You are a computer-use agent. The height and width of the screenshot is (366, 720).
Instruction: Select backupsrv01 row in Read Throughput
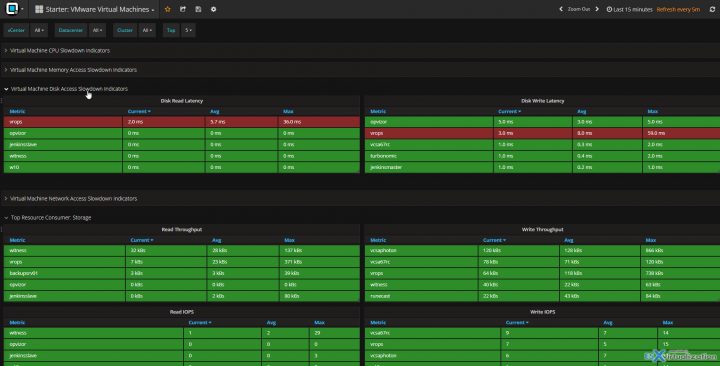point(182,273)
